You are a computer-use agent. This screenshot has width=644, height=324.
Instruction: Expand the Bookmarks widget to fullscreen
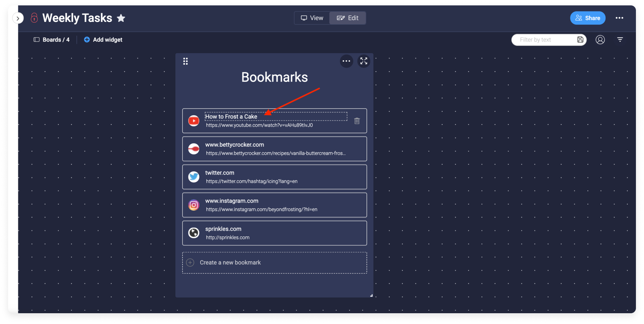tap(364, 61)
